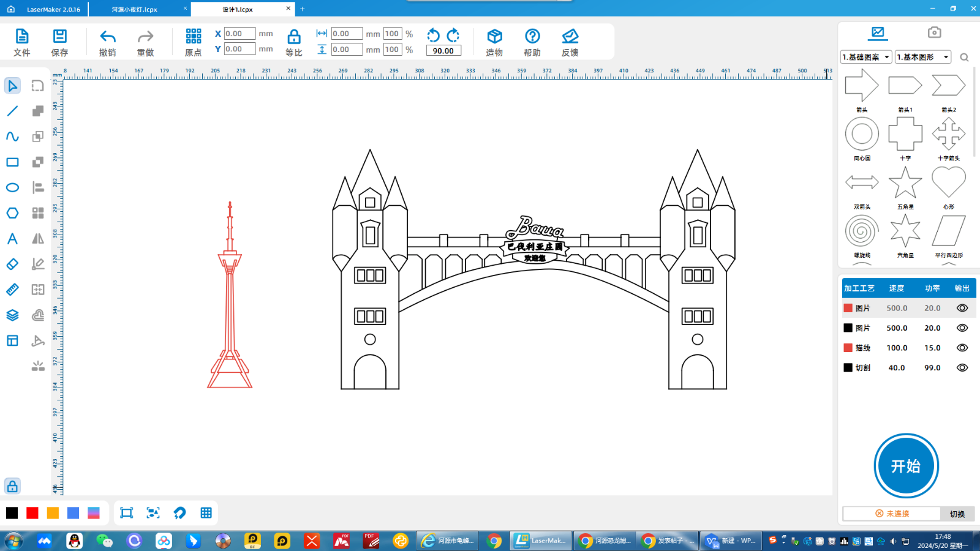The width and height of the screenshot is (980, 551).
Task: Switch to the 河源小夜灯.lcpx tab
Action: pyautogui.click(x=135, y=9)
